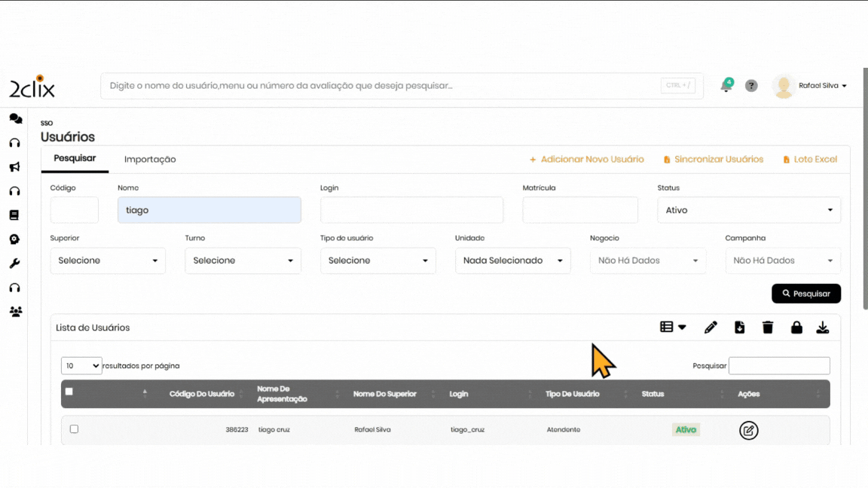Click the download icon in list toolbar
The height and width of the screenshot is (488, 868).
[x=823, y=328]
